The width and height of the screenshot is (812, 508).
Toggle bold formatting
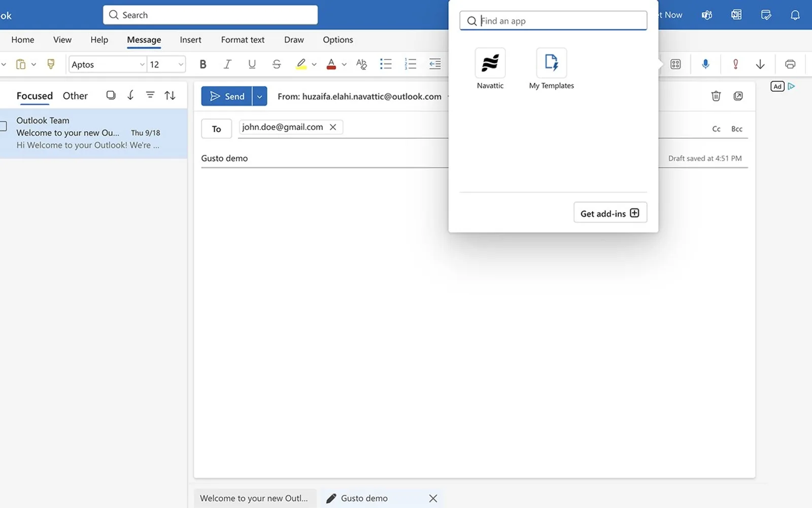tap(203, 64)
